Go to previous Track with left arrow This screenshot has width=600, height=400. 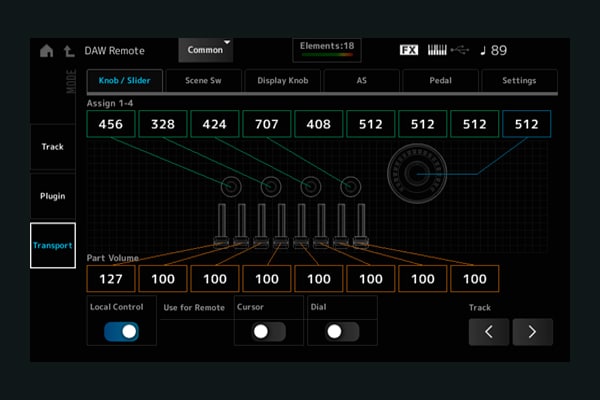pyautogui.click(x=489, y=332)
